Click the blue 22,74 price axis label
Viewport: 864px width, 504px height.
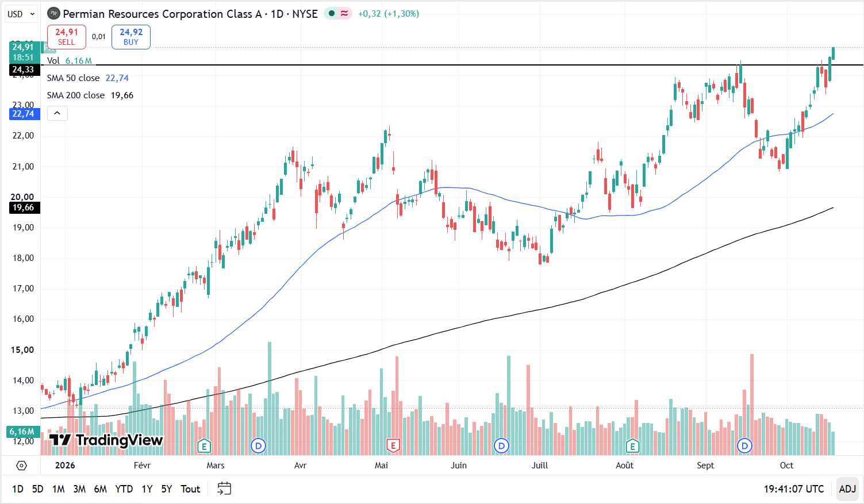point(25,114)
